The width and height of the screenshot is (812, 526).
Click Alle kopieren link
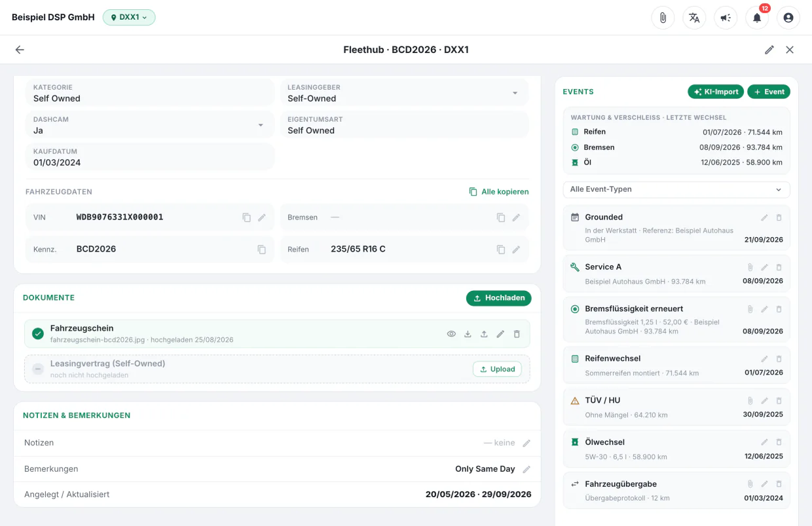499,192
